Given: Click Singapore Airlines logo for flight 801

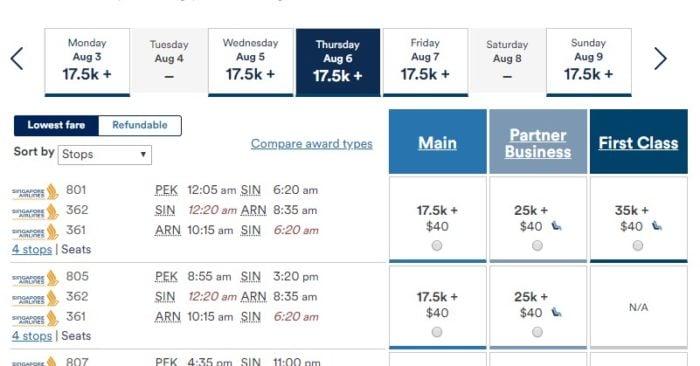Looking at the screenshot, I should (x=35, y=191).
